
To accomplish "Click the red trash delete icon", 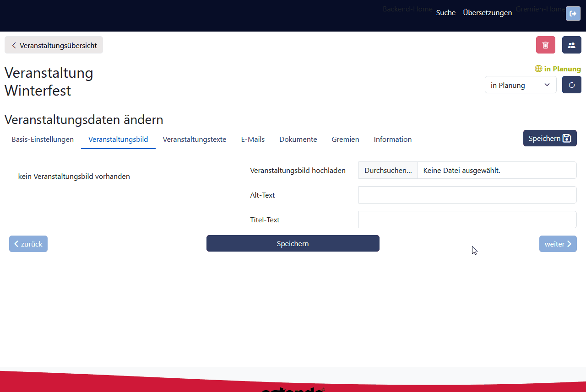I will click(x=545, y=45).
